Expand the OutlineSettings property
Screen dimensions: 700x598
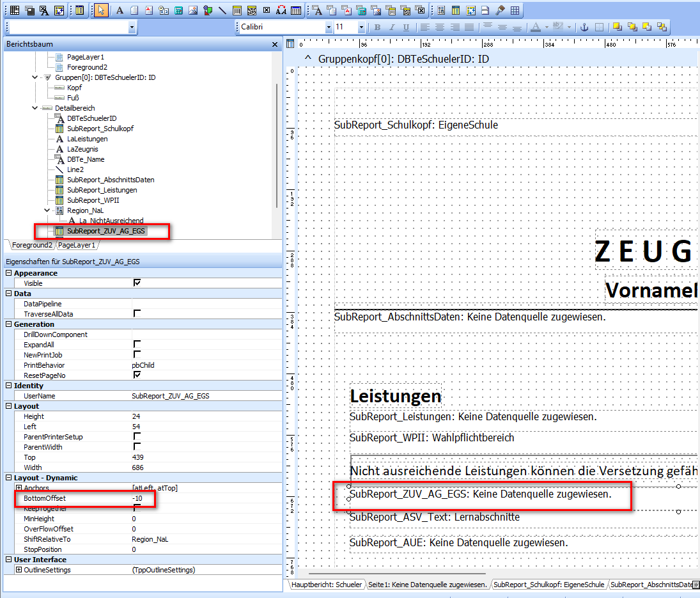pos(19,569)
